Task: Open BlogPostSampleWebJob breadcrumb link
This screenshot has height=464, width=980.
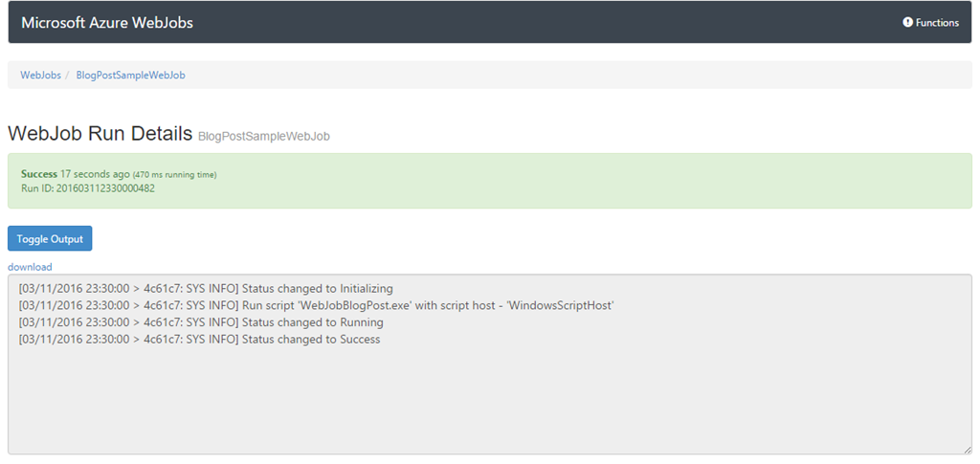Action: click(130, 75)
